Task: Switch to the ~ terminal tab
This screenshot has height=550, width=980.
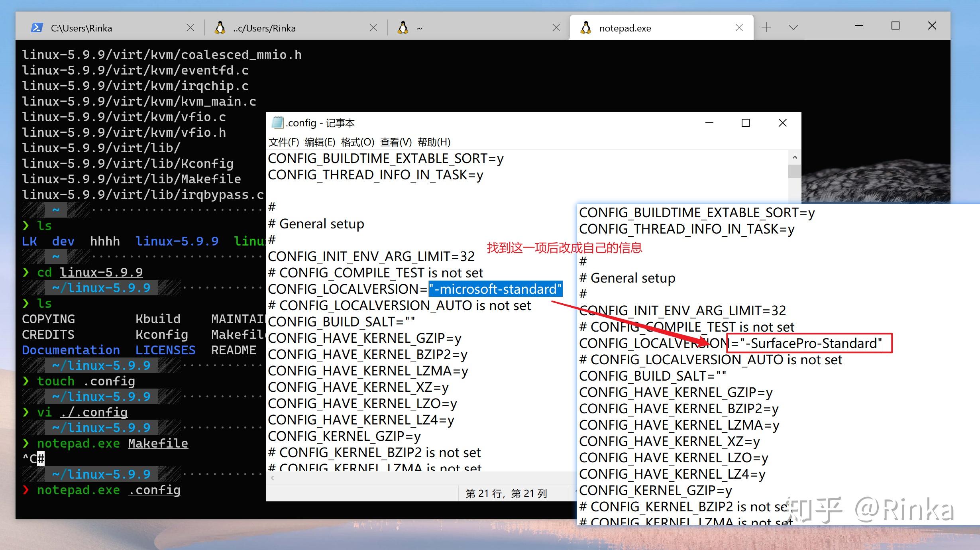Action: (478, 27)
